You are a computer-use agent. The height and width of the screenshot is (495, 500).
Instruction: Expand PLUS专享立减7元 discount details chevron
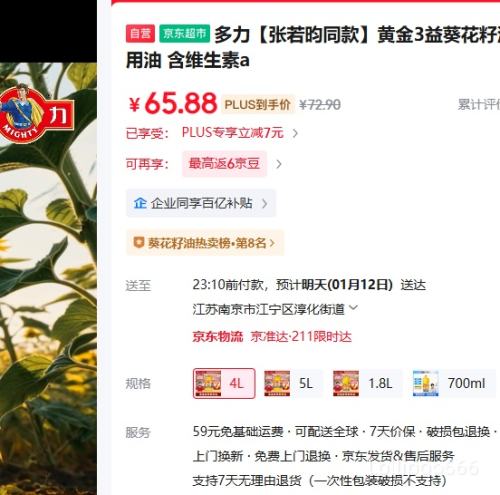point(295,133)
